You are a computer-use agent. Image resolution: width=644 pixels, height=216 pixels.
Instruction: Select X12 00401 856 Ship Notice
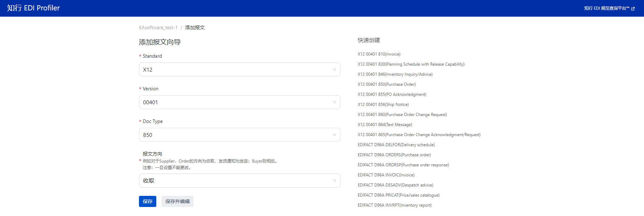[383, 105]
